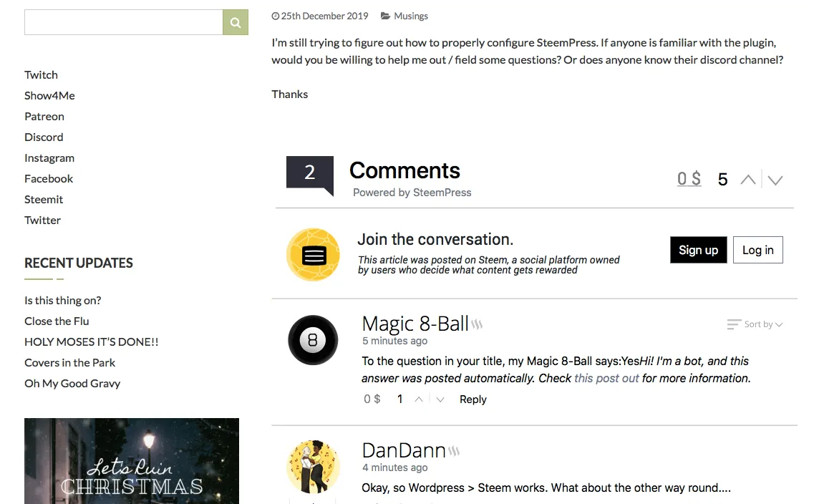Visit the Patreon link
Viewport: 814px width, 504px height.
point(44,116)
